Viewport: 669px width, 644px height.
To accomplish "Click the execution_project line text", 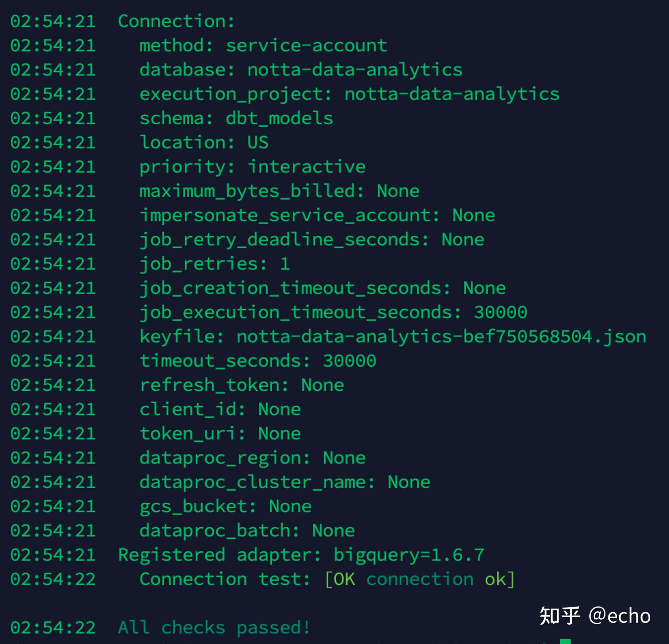I will pyautogui.click(x=349, y=94).
